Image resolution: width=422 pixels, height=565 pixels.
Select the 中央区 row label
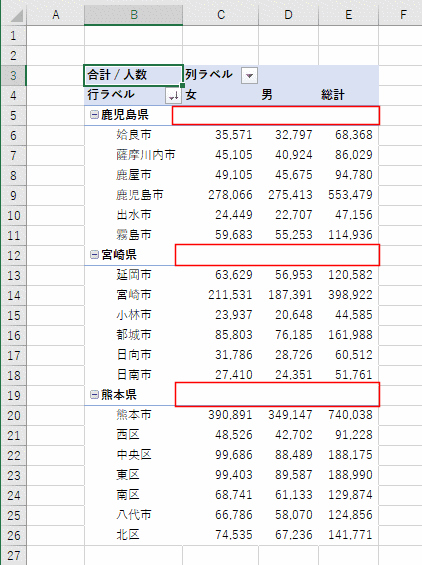pos(134,455)
